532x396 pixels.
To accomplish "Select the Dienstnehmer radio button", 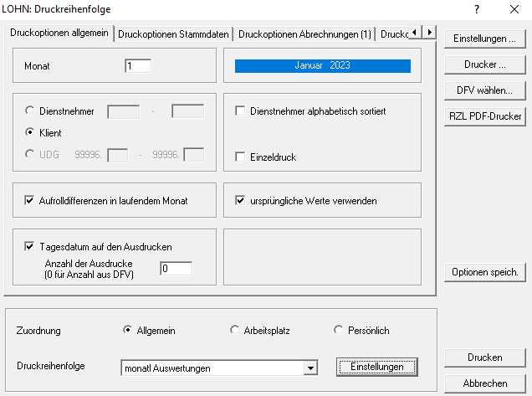I will point(31,111).
